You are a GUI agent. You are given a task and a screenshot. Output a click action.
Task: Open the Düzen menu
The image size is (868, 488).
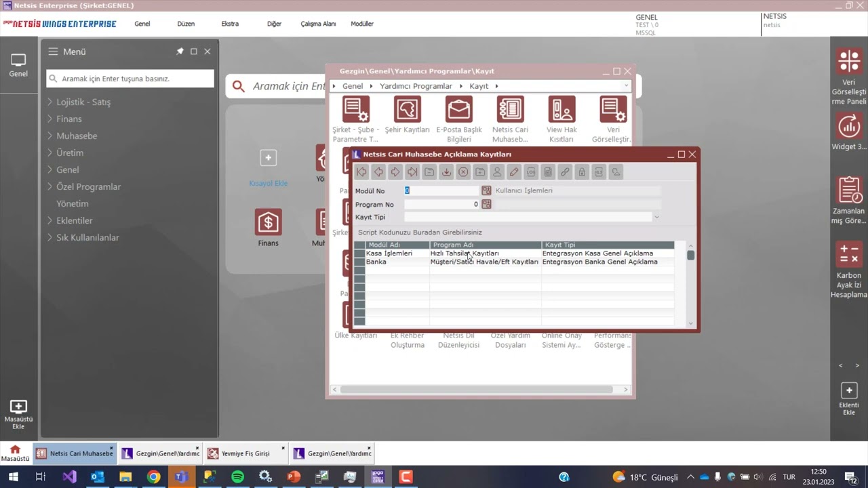click(x=186, y=24)
